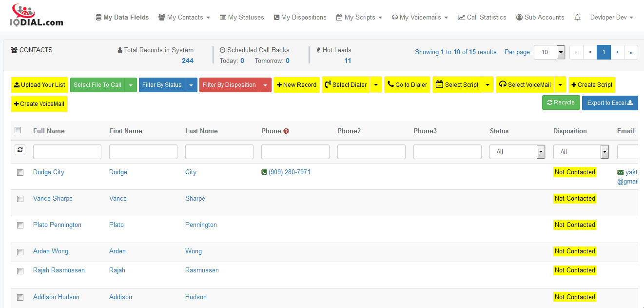Expand Filter By Disposition dropdown arrow
This screenshot has height=308, width=644.
click(x=265, y=85)
